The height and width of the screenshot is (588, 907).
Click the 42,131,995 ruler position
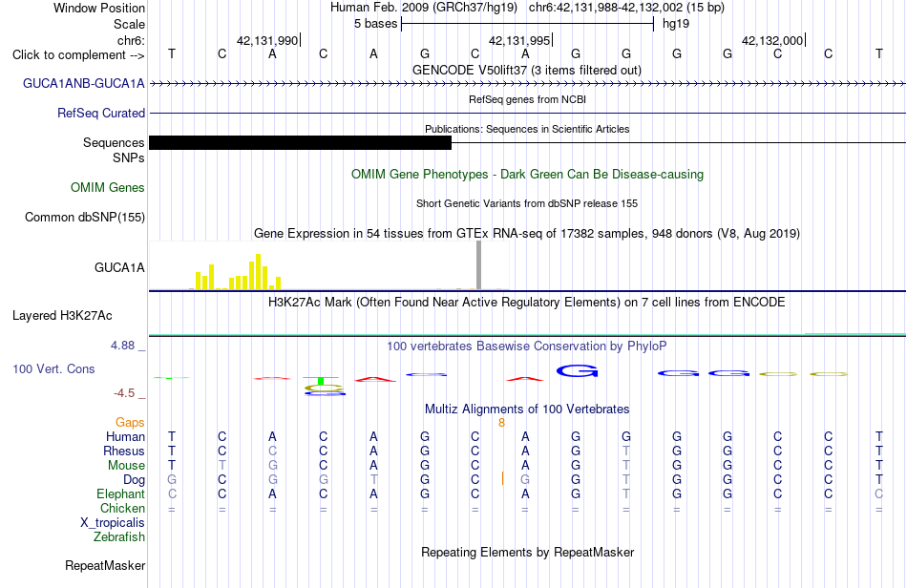pos(519,40)
